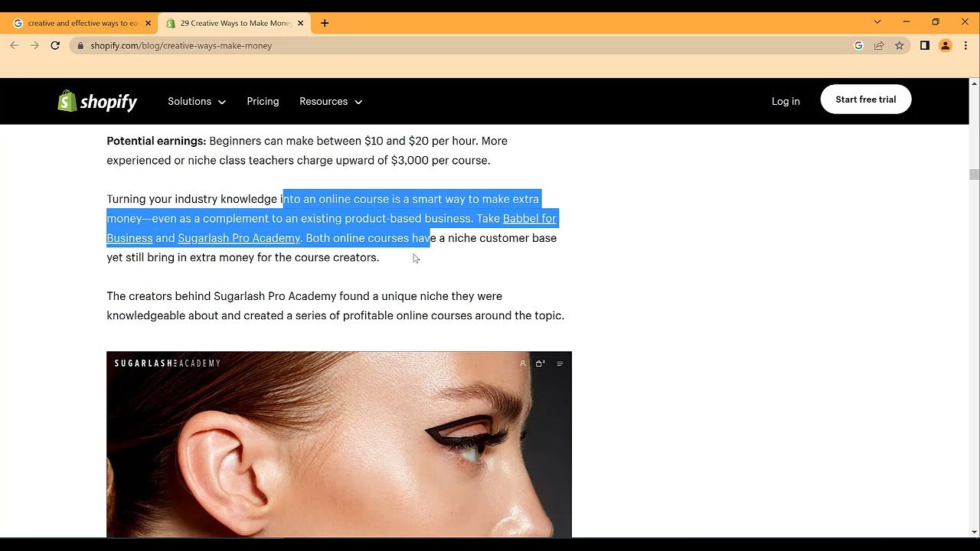Open the Google icon in address bar
Screen dimensions: 980x551
coord(858,46)
